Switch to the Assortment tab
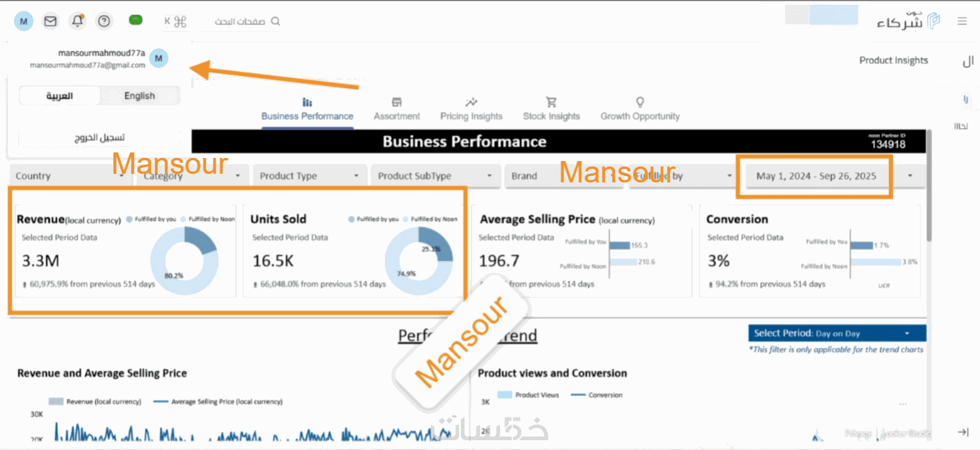This screenshot has width=980, height=450. click(397, 109)
